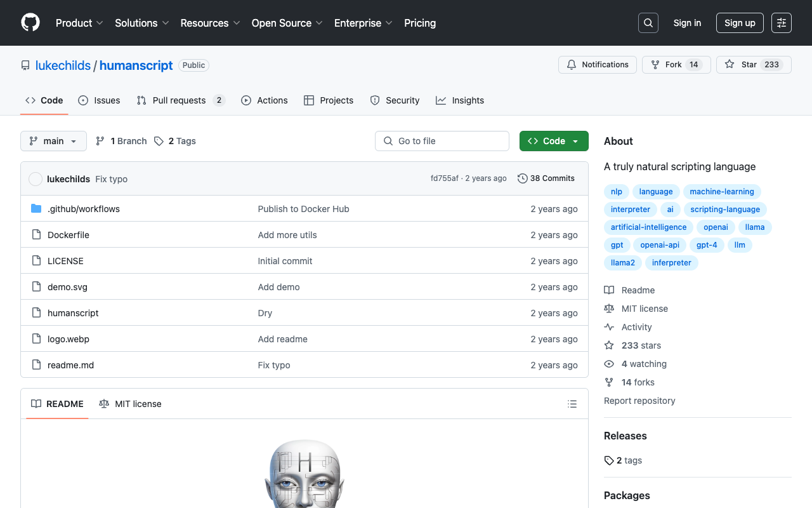
Task: Expand the Solutions menu
Action: 142,23
